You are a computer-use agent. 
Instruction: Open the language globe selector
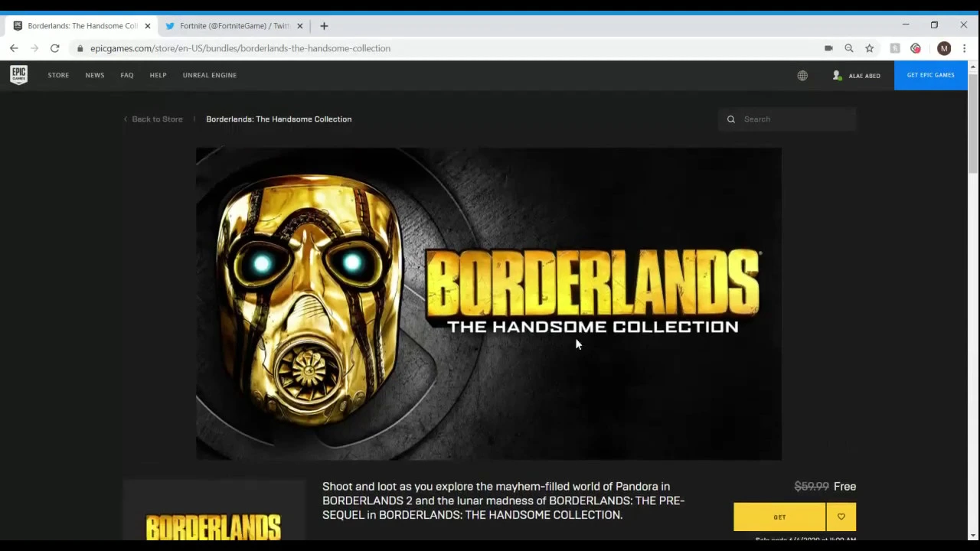[802, 75]
